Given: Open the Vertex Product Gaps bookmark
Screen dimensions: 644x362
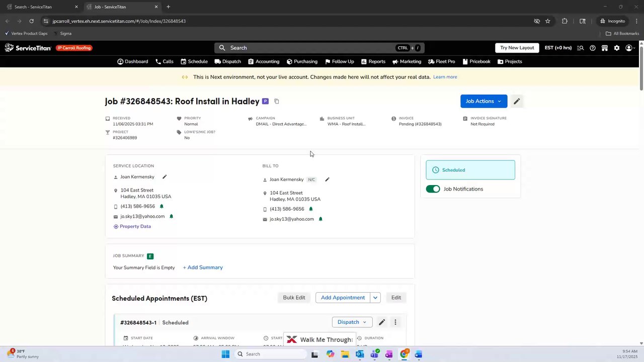Looking at the screenshot, I should pos(26,34).
